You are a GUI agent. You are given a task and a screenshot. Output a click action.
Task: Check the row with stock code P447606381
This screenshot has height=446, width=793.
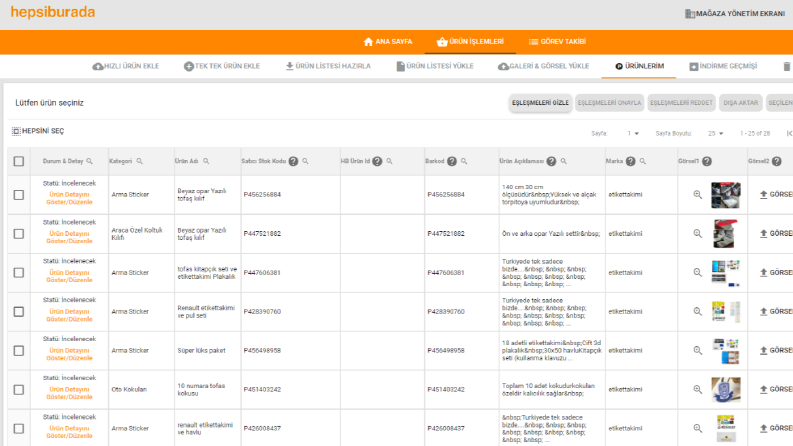pos(19,273)
